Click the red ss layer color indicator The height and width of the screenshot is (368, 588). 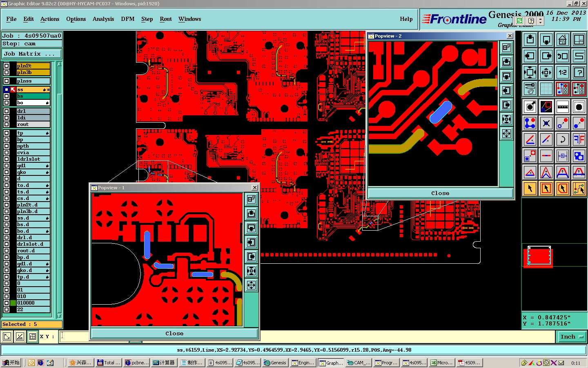tap(13, 90)
